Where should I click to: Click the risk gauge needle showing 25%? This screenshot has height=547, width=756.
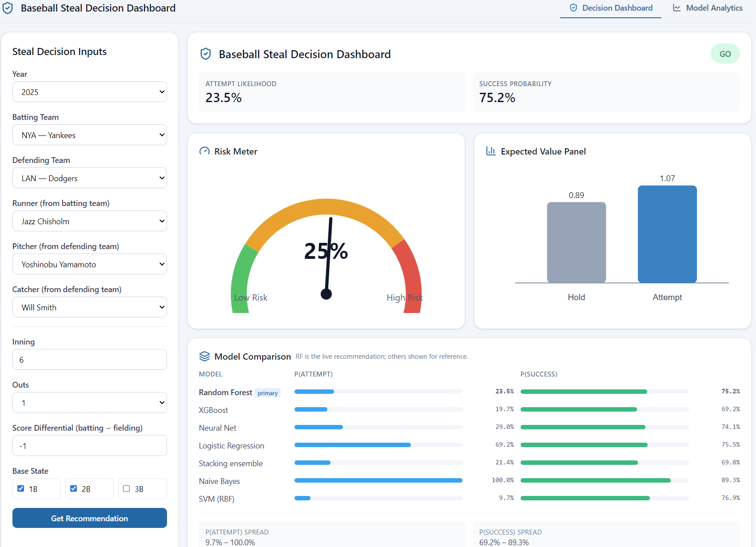(328, 258)
